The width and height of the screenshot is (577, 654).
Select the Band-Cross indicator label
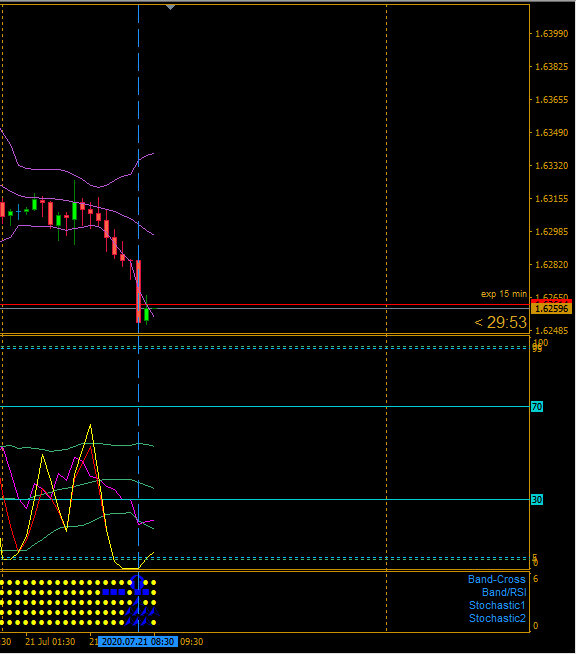(x=496, y=579)
